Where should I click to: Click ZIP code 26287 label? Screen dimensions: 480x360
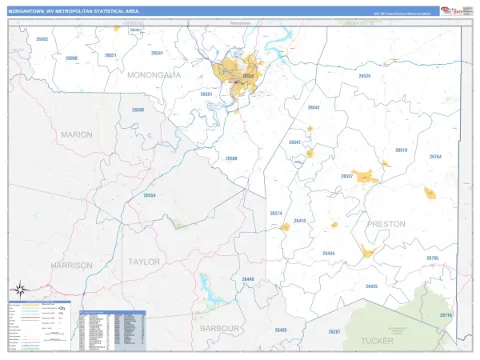(x=334, y=332)
